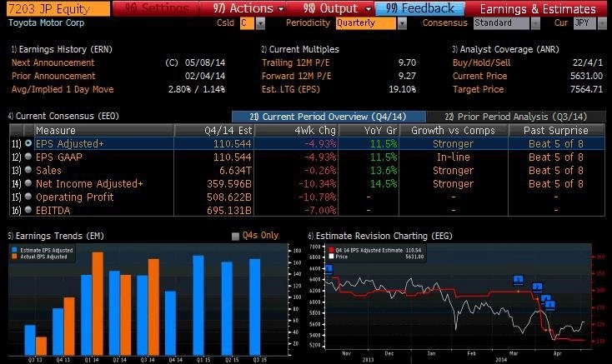Viewport: 612px width, 364px height.
Task: Select the Sales radio button
Action: 28,170
